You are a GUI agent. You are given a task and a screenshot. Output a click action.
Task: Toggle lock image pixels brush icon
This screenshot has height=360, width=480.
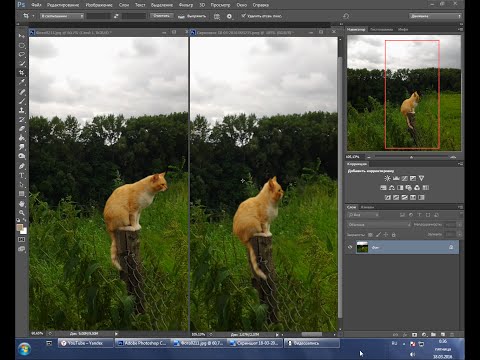click(x=378, y=235)
